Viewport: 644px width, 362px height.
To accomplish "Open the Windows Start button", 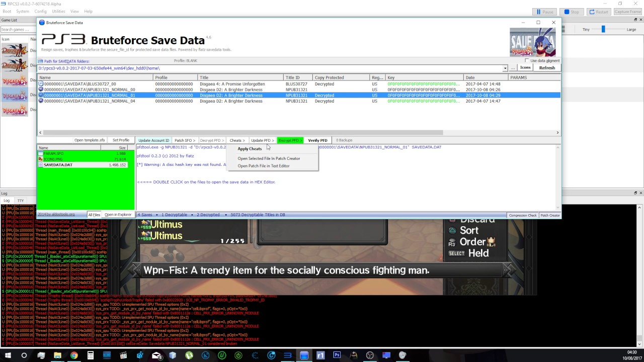I will pyautogui.click(x=8, y=355).
